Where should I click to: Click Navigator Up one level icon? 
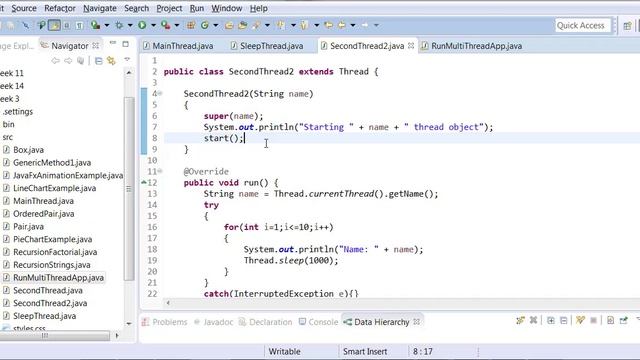(x=81, y=61)
